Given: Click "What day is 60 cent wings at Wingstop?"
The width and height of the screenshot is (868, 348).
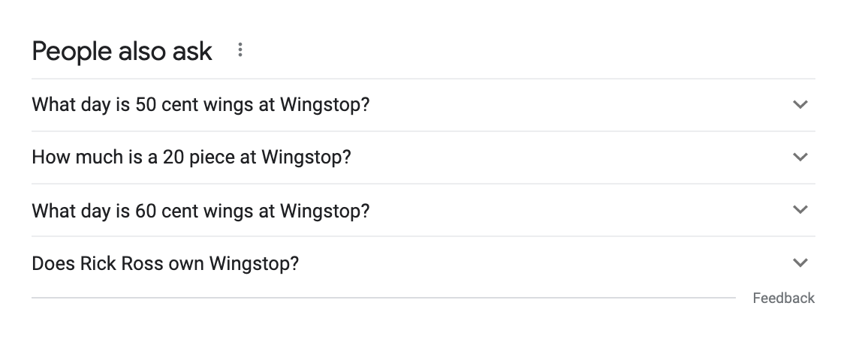Looking at the screenshot, I should pos(200,211).
